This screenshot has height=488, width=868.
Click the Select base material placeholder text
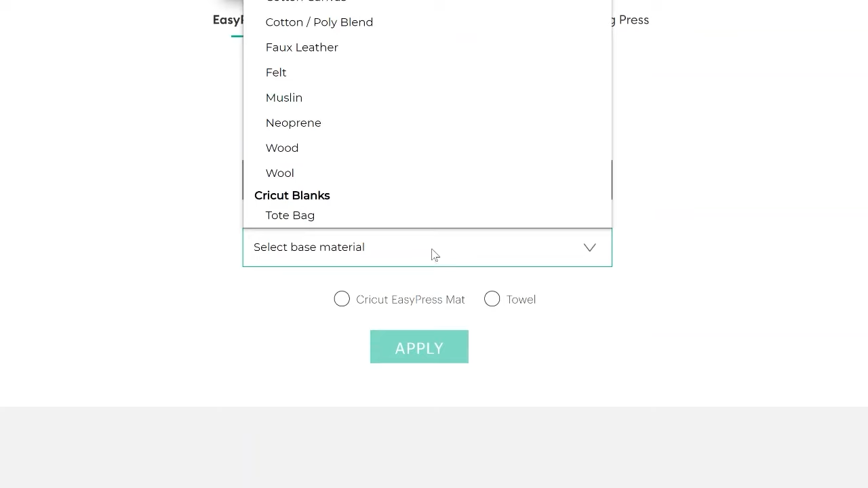309,247
